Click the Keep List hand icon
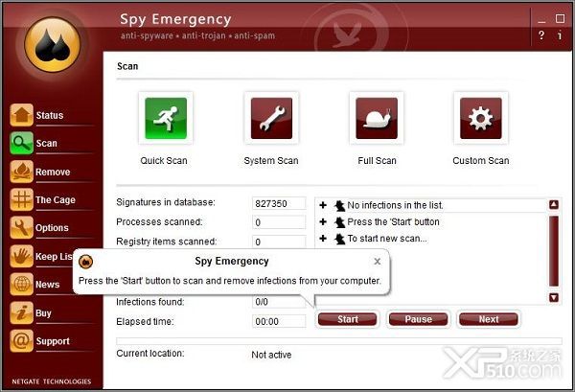 pyautogui.click(x=22, y=256)
